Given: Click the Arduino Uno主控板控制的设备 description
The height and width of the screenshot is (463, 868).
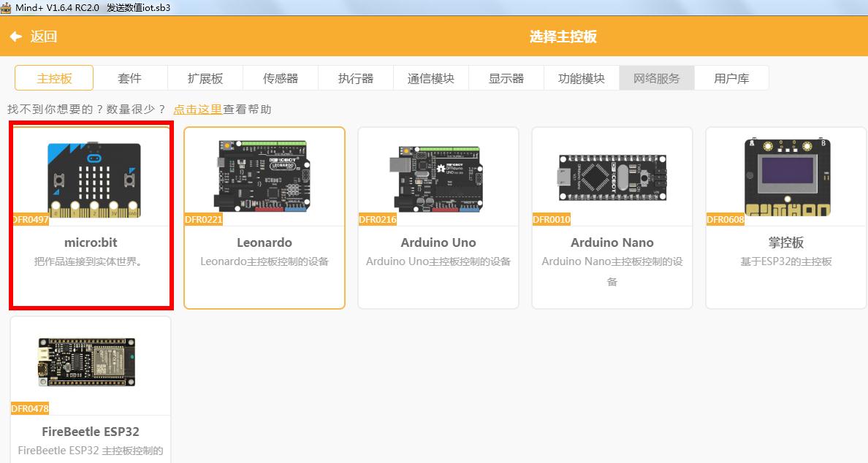Looking at the screenshot, I should pyautogui.click(x=438, y=261).
